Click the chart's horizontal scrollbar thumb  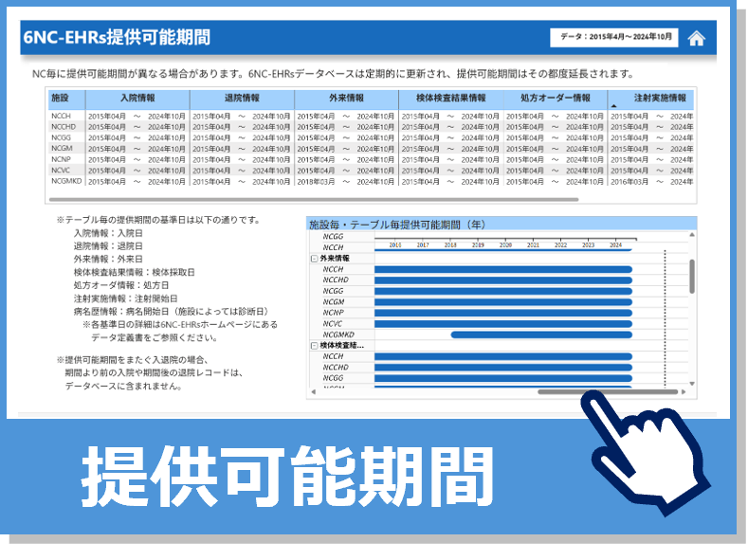click(608, 391)
